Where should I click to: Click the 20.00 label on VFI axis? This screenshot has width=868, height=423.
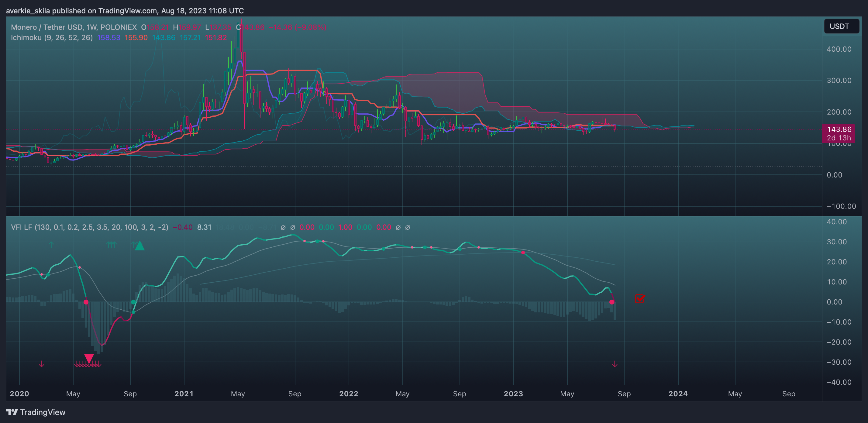pos(837,262)
